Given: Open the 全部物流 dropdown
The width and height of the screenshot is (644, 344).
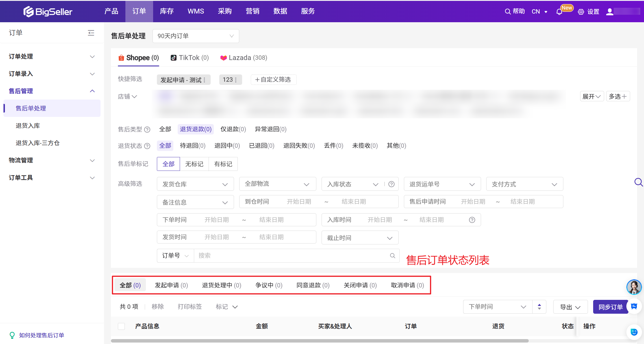Looking at the screenshot, I should click(x=278, y=184).
